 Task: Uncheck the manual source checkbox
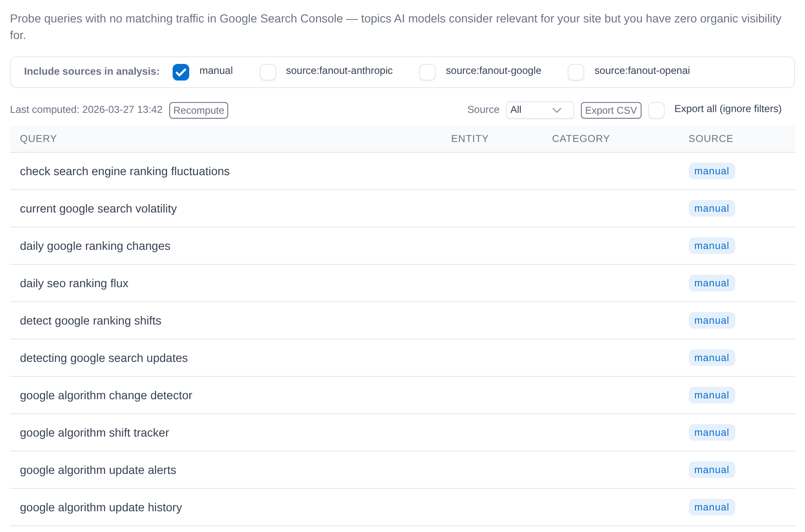[181, 72]
